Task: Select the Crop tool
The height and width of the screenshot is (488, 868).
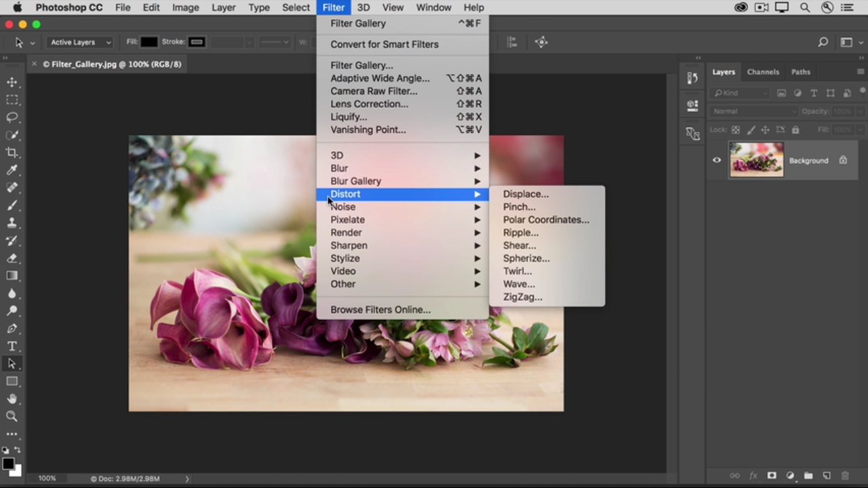Action: (12, 152)
